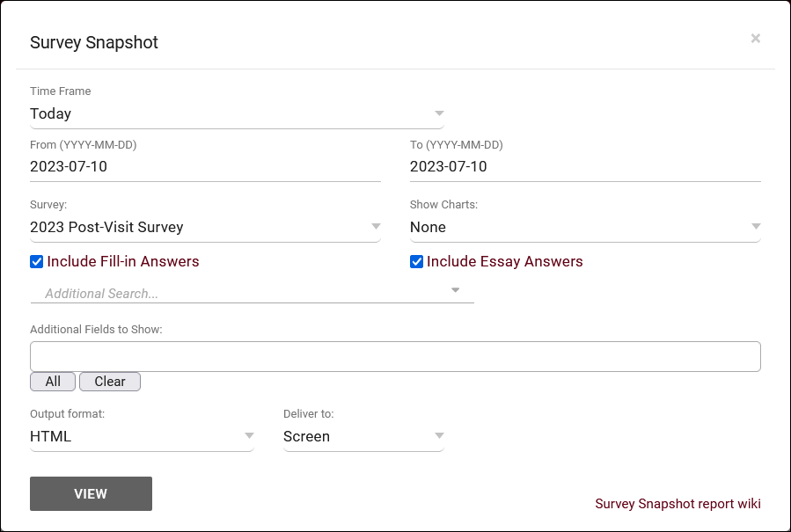Click the Time Frame dropdown arrow
791x532 pixels.
point(439,113)
